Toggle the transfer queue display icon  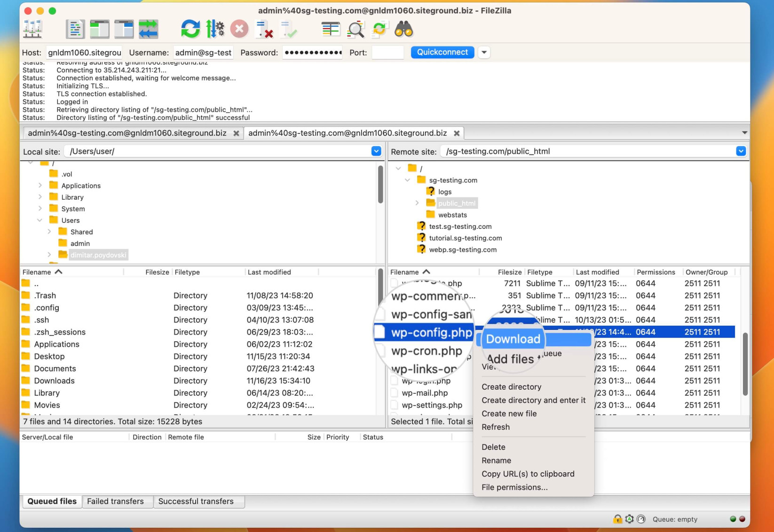[149, 29]
